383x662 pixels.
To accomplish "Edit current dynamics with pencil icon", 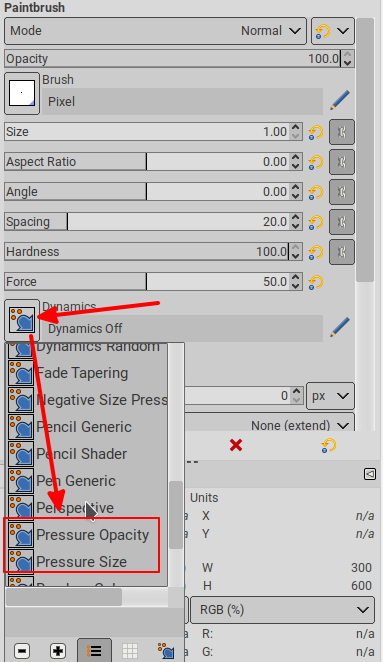I will pos(340,327).
